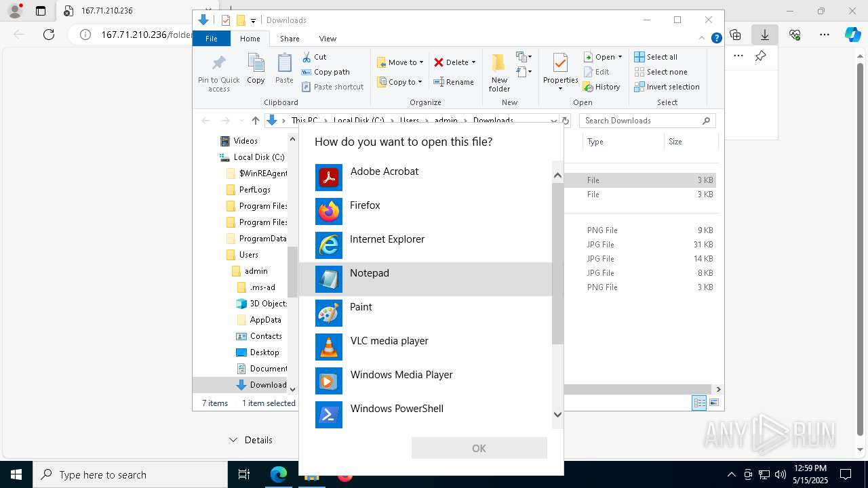The width and height of the screenshot is (868, 488).
Task: Choose Adobe Acrobat icon in app list
Action: click(x=329, y=178)
